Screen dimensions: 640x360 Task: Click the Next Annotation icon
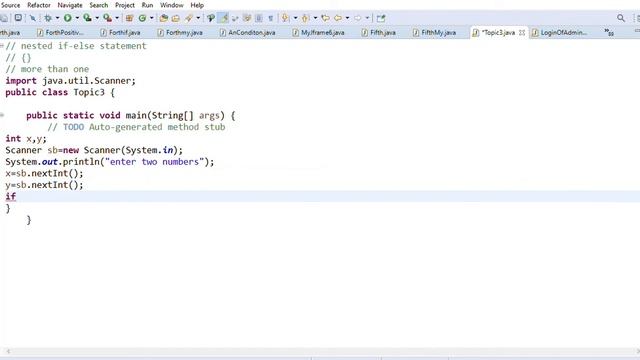coord(285,18)
